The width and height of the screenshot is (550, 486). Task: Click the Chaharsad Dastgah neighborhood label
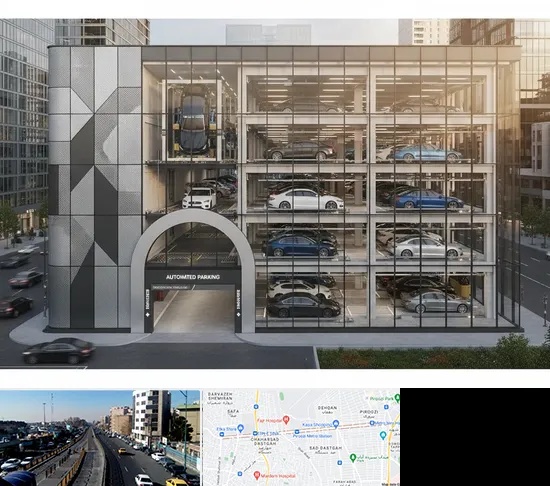pyautogui.click(x=265, y=441)
